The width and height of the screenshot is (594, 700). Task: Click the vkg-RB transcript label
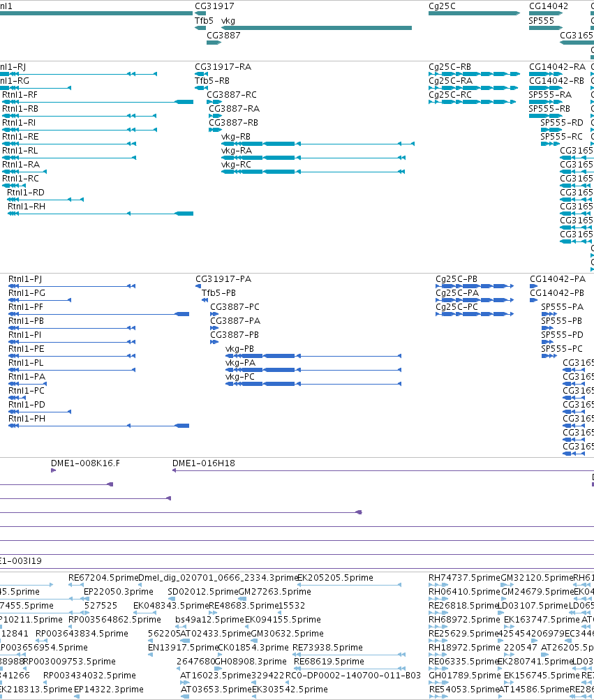point(236,137)
